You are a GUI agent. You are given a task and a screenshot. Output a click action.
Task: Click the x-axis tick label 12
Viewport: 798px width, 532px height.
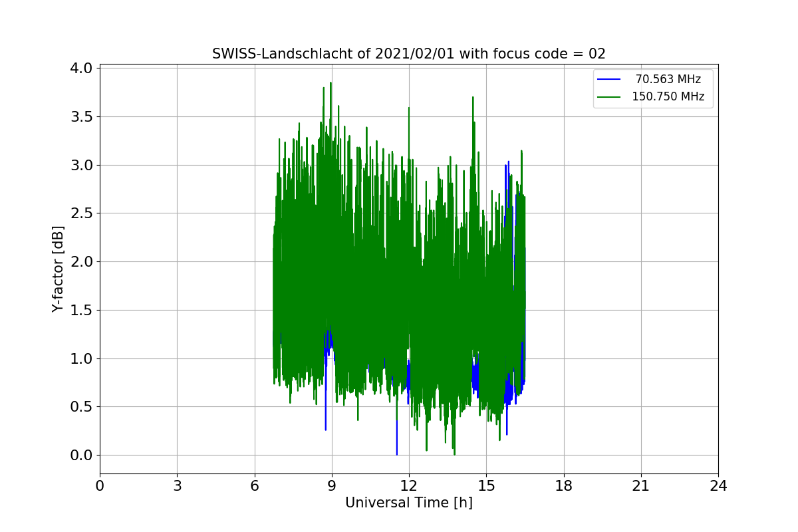point(409,486)
